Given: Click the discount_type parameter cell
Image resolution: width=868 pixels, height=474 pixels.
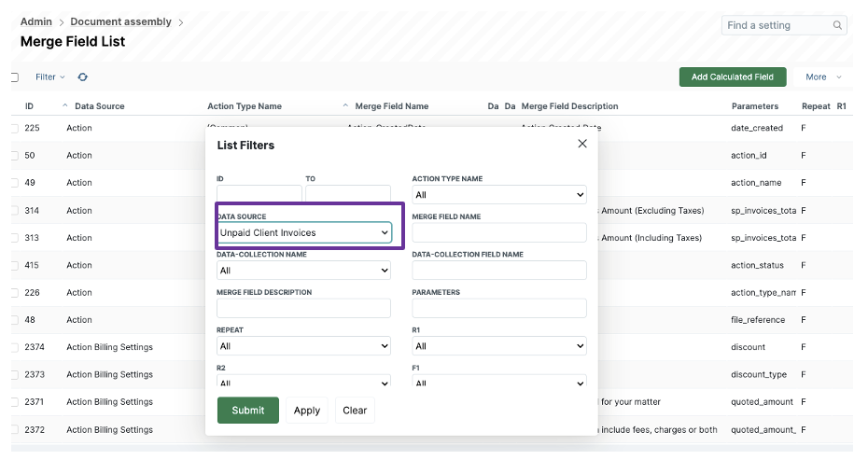Looking at the screenshot, I should [x=759, y=374].
